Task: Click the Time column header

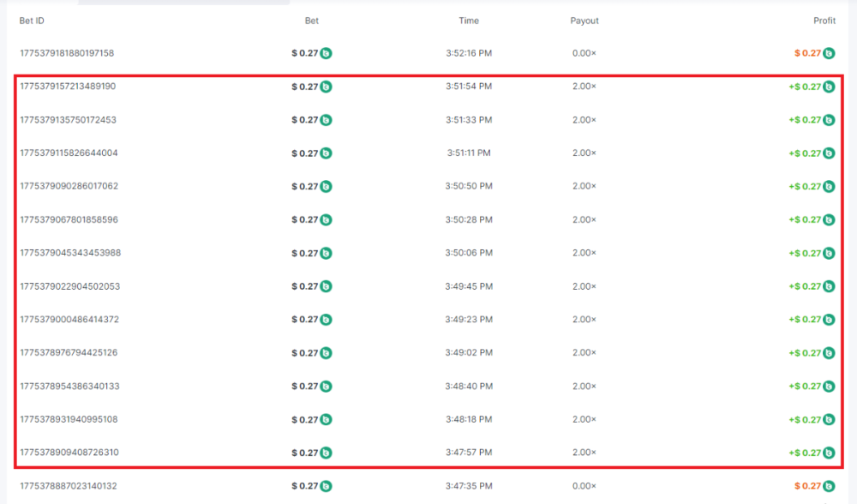Action: click(x=469, y=21)
